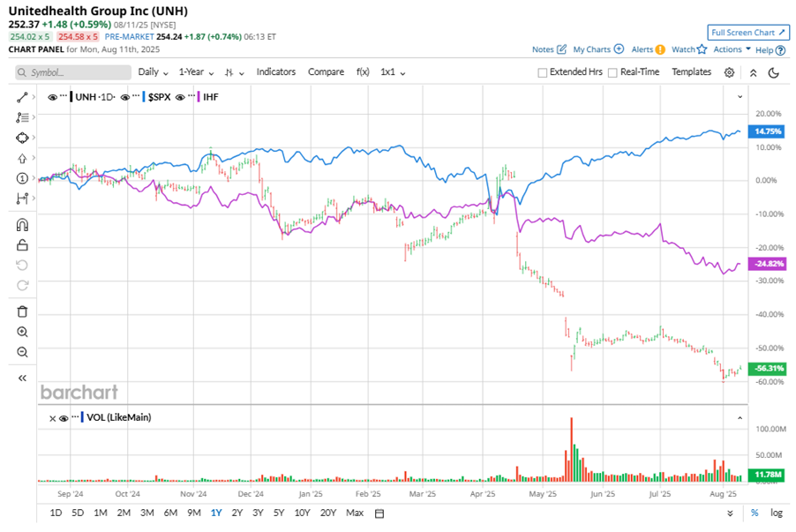Image resolution: width=796 pixels, height=532 pixels.
Task: Open the UNH series options ellipsis
Action: point(64,96)
